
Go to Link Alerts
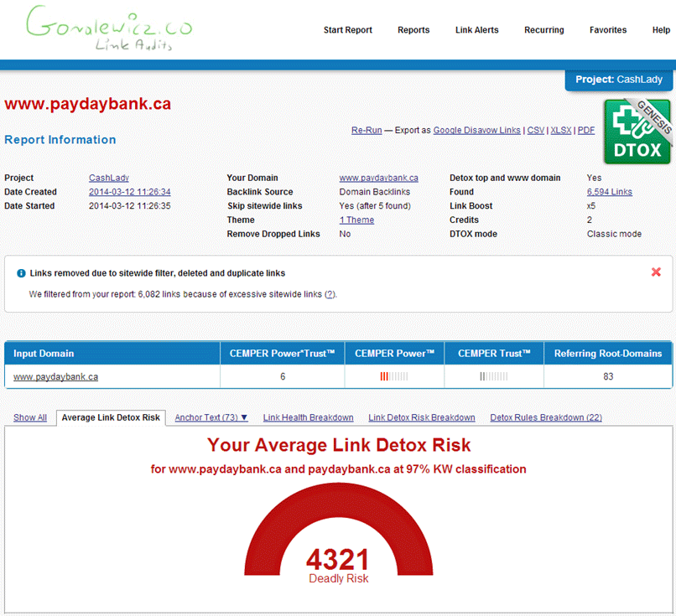tap(477, 29)
